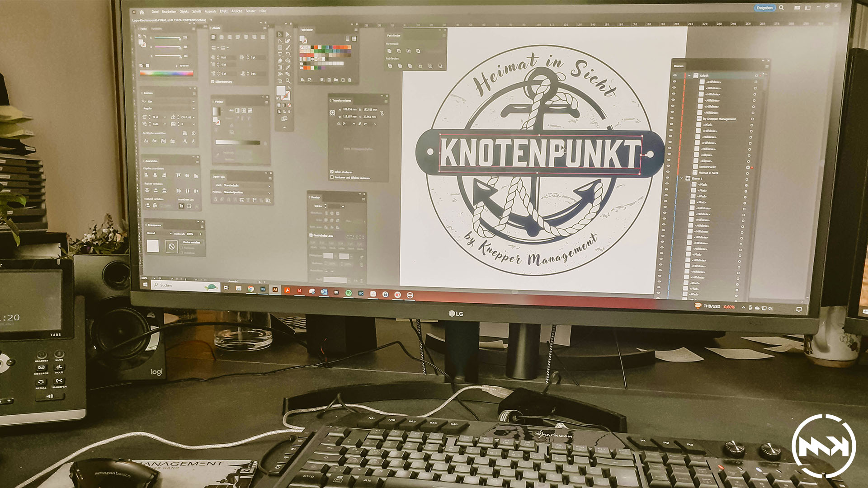Select the Selection (arrow) tool
The width and height of the screenshot is (868, 488).
(280, 34)
